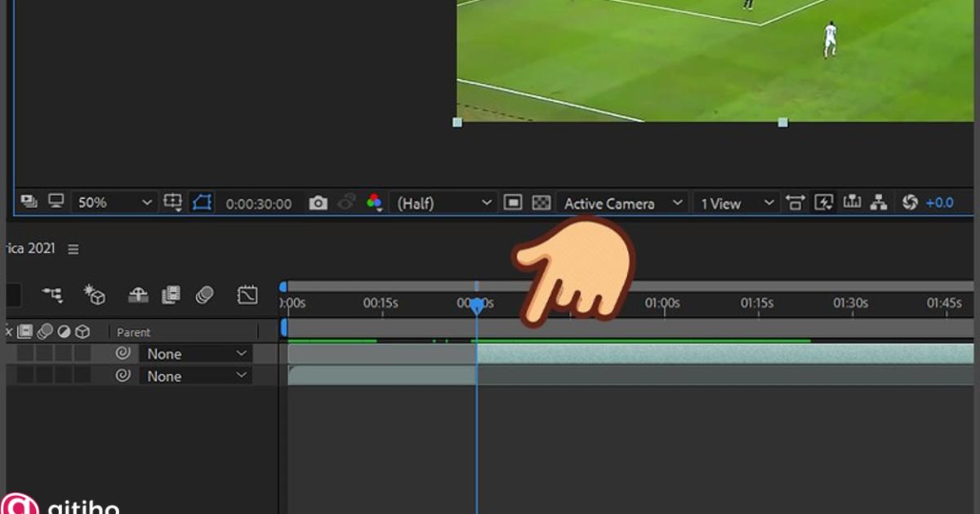Click the timeline ruler at the 01:00s mark
980x514 pixels.
pos(662,303)
